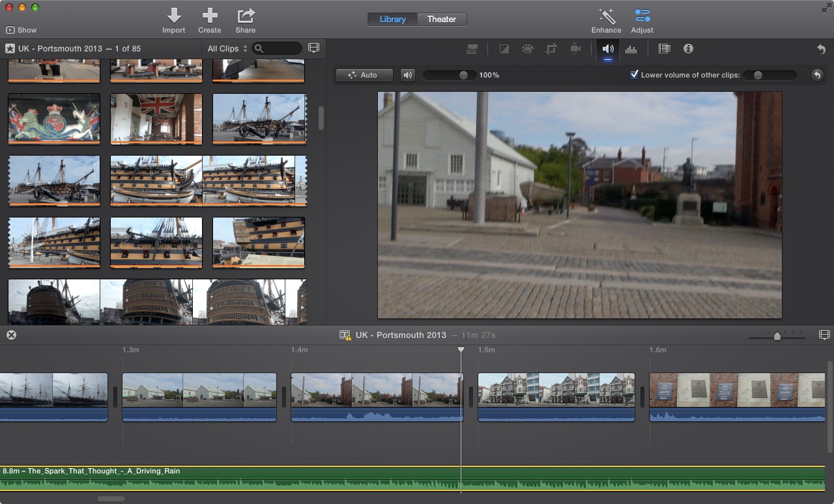The image size is (834, 504).
Task: Switch to the Theater tab
Action: point(441,19)
